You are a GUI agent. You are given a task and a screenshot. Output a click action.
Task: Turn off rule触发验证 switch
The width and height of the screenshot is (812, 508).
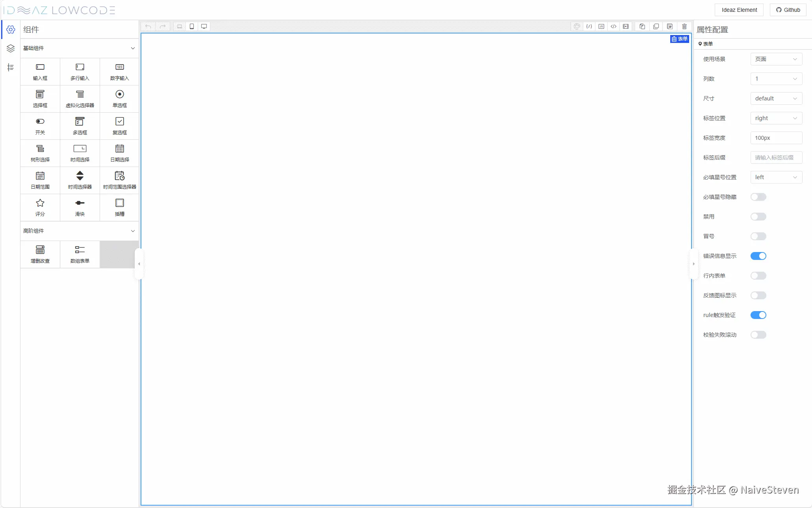coord(758,315)
